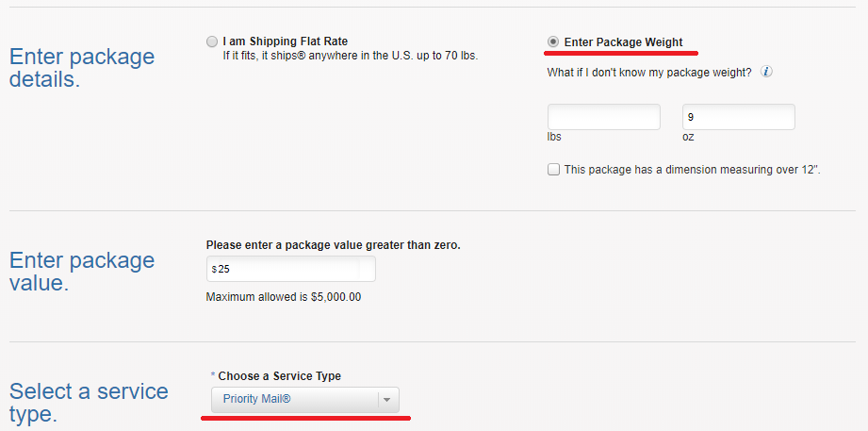Image resolution: width=868 pixels, height=431 pixels.
Task: Select the I am Shipping Flat Rate radio button
Action: pos(211,41)
